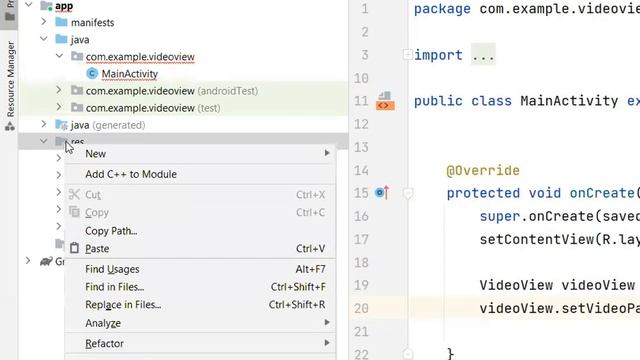
Task: Click the Paste clipboard icon
Action: pos(74,248)
